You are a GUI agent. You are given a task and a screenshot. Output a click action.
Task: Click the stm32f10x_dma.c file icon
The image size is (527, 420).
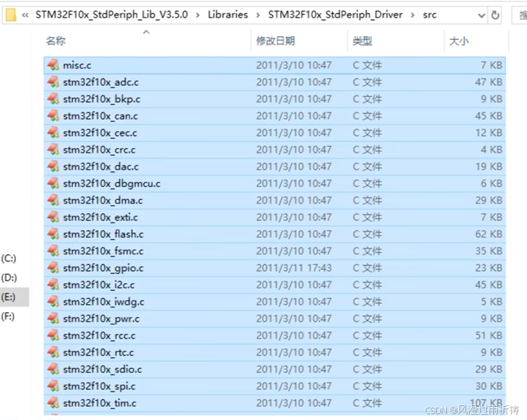pos(53,200)
